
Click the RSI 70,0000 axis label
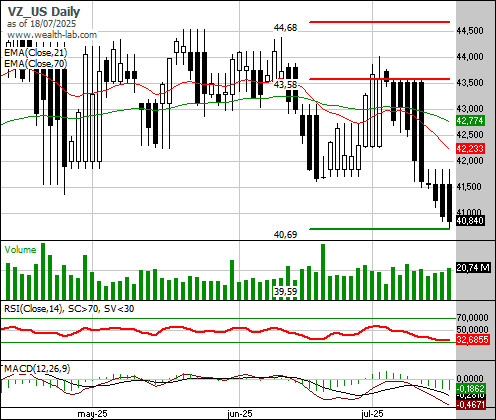point(473,318)
